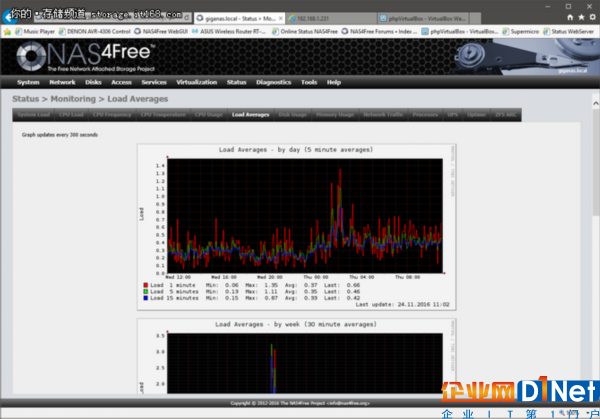Switch to CPU Frequency monitoring tab

112,115
